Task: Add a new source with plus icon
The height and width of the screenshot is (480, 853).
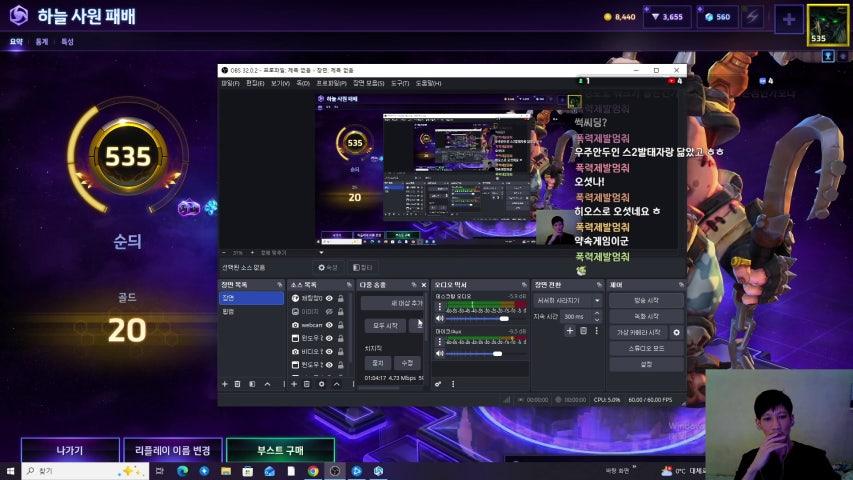Action: click(294, 384)
